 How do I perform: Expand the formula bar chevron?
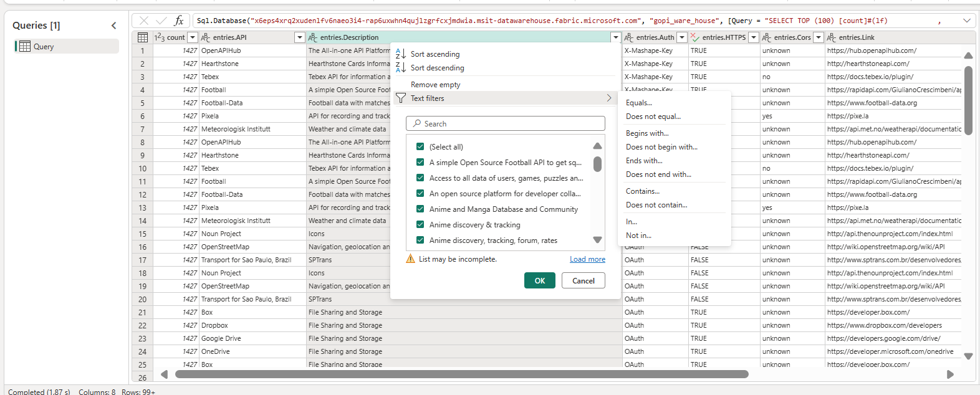(x=966, y=21)
